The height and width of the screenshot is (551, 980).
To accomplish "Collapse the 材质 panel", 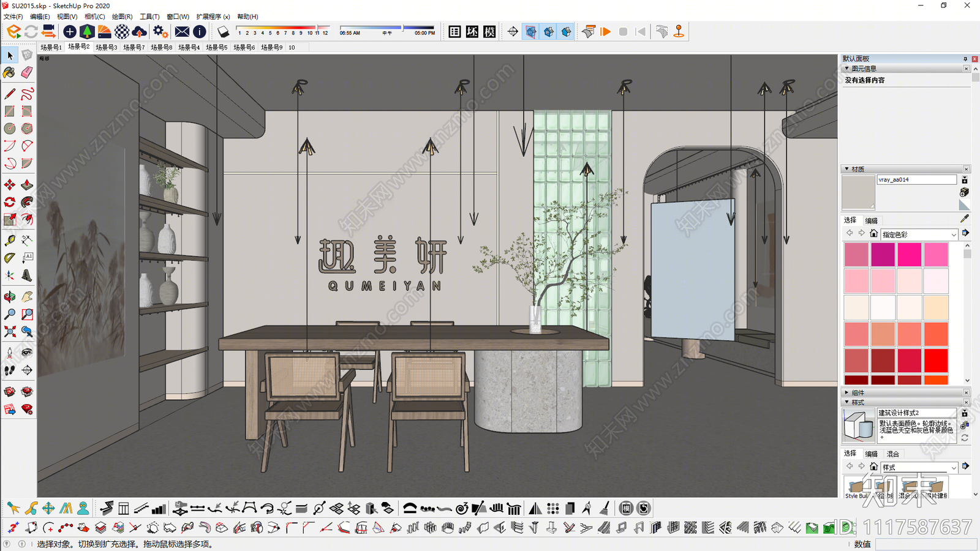I will click(847, 169).
